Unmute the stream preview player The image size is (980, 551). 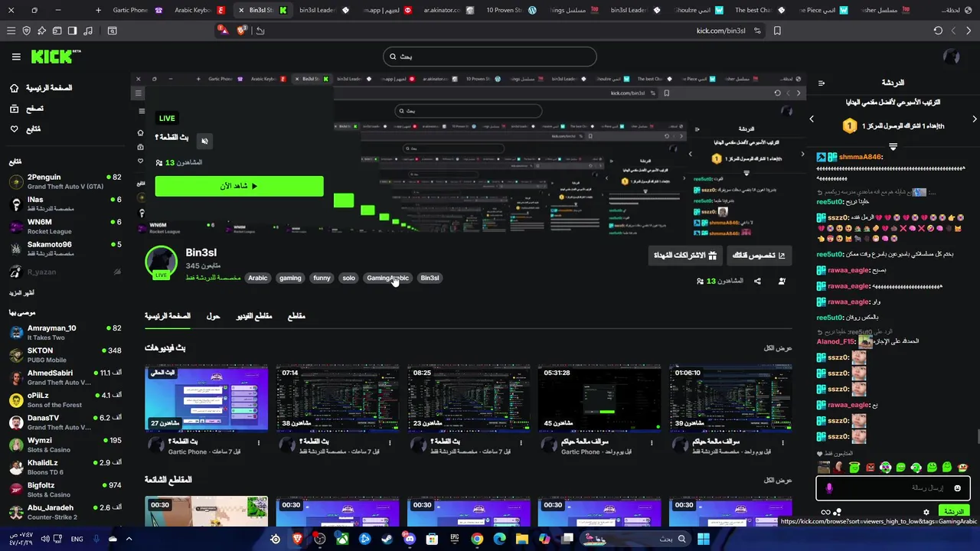pos(204,141)
